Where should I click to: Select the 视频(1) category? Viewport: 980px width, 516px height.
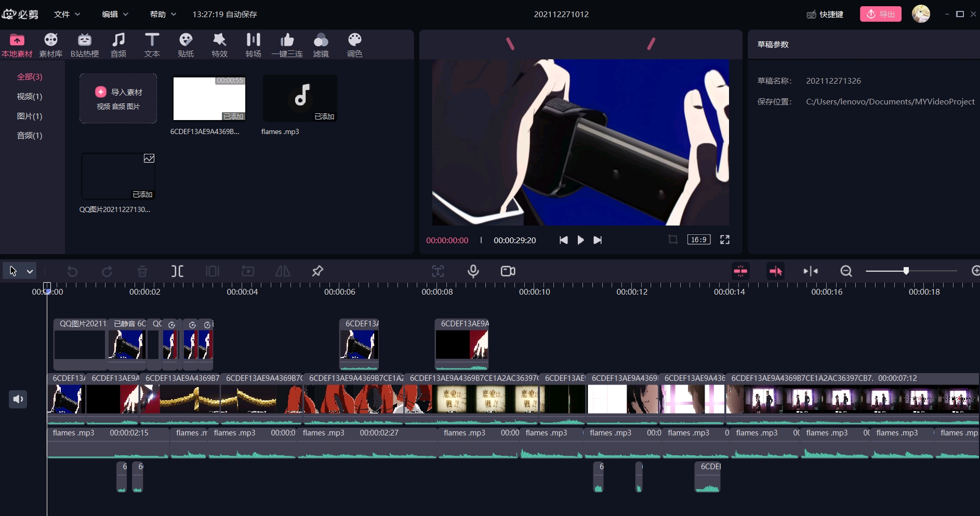tap(30, 97)
